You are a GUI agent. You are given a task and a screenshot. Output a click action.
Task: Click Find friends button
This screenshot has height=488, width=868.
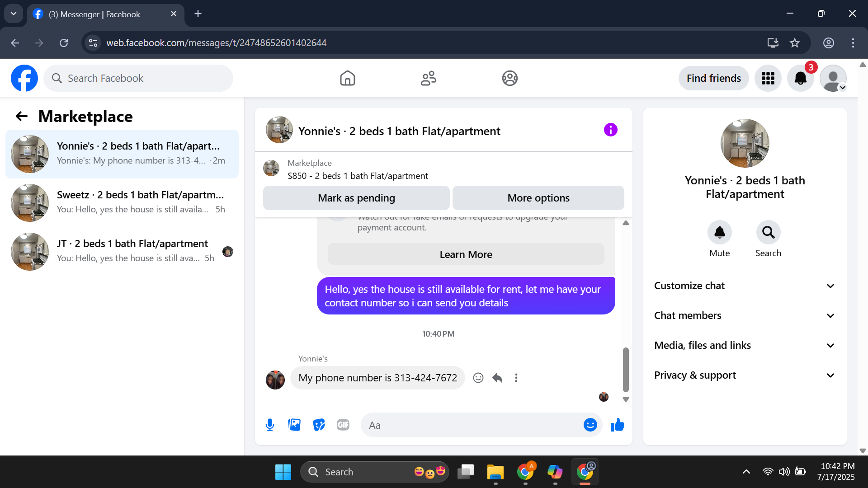(x=714, y=78)
